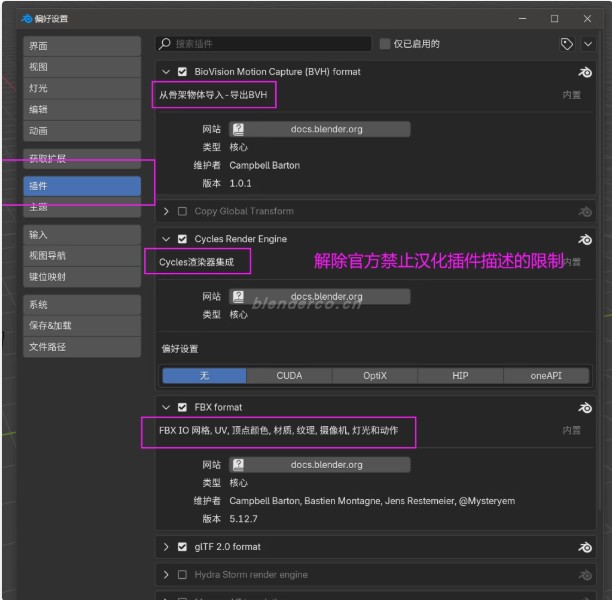612x600 pixels.
Task: Toggle the 仅已启用的 checkbox
Action: tap(385, 44)
